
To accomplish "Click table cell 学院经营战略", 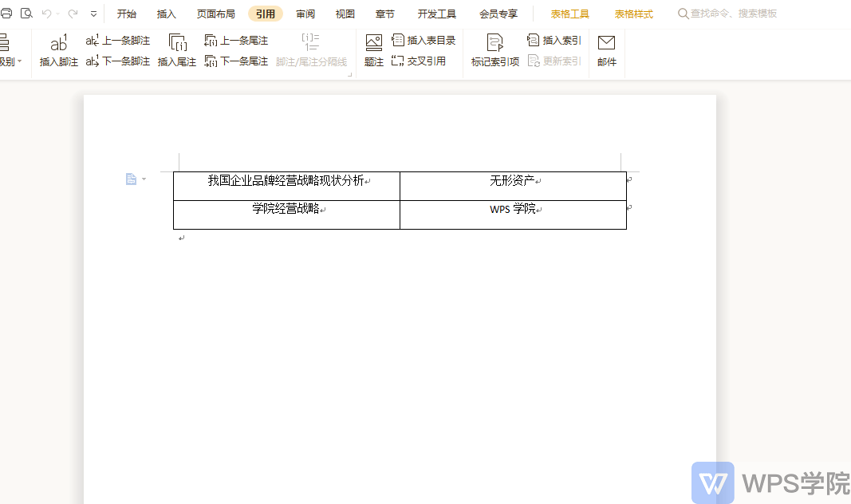I will [286, 215].
